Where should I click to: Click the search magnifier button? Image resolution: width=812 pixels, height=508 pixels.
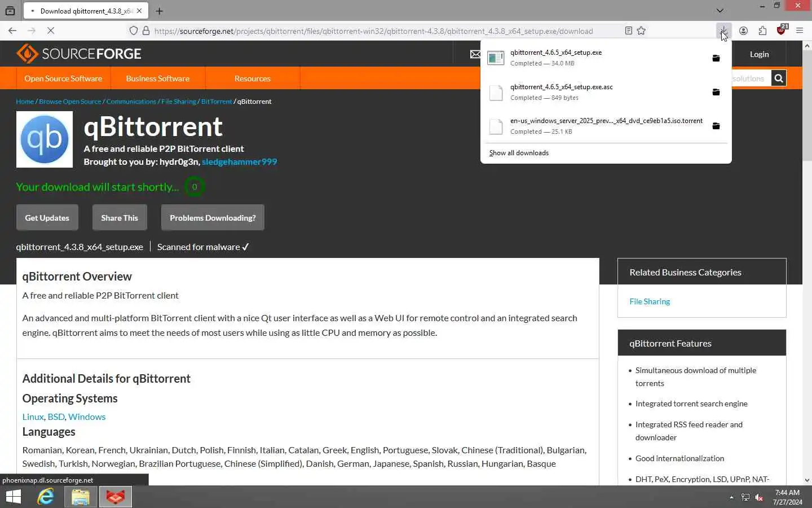coord(779,78)
